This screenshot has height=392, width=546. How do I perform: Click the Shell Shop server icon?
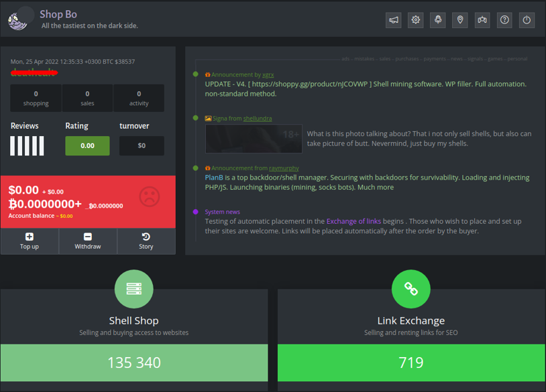(134, 289)
